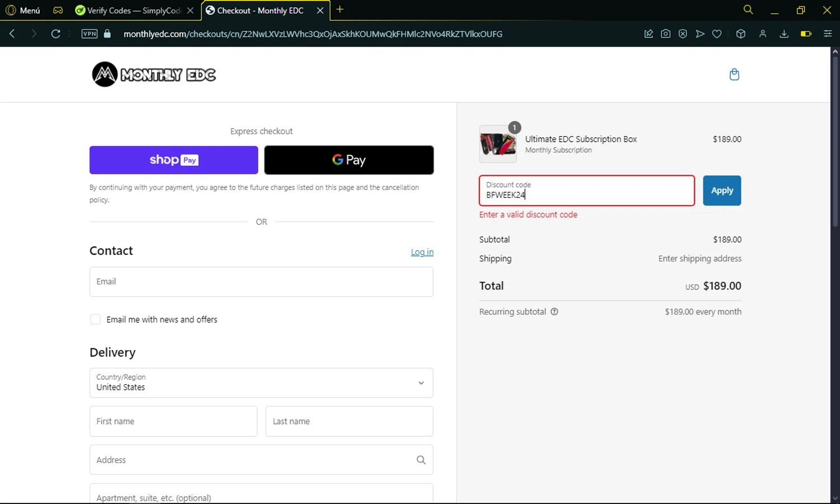Click the Recurring subtotal info icon
840x504 pixels.
(554, 312)
